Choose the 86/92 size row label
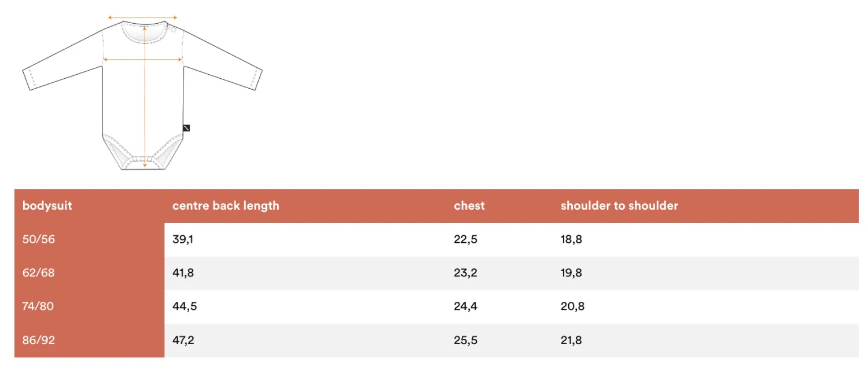This screenshot has width=868, height=376. (x=39, y=340)
